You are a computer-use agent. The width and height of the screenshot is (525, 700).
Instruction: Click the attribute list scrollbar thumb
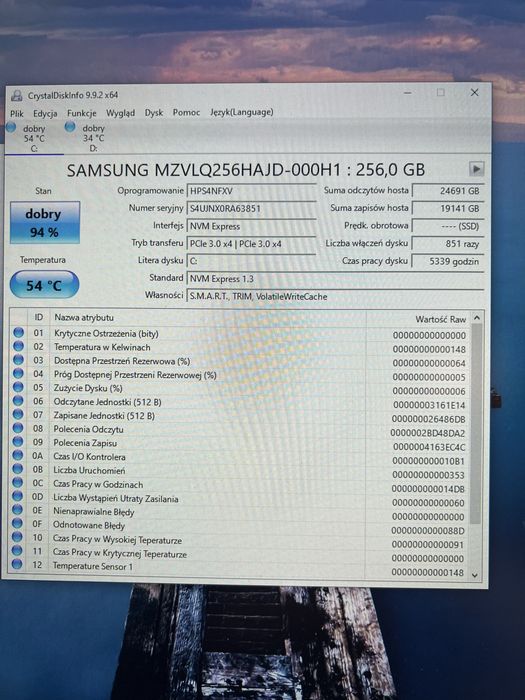coord(476,424)
